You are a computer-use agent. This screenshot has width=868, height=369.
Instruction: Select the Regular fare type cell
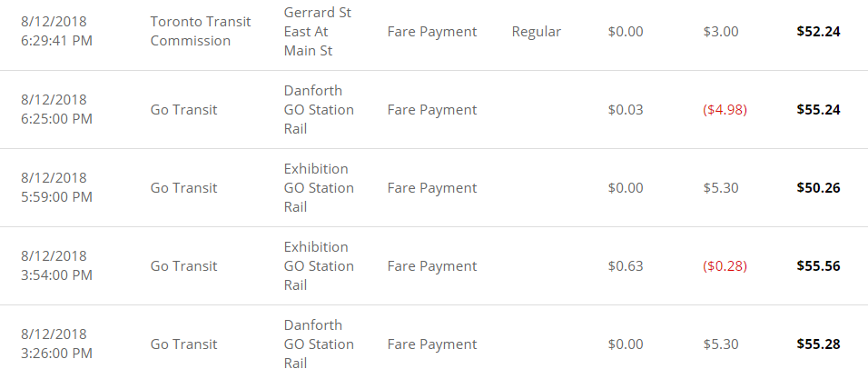537,32
